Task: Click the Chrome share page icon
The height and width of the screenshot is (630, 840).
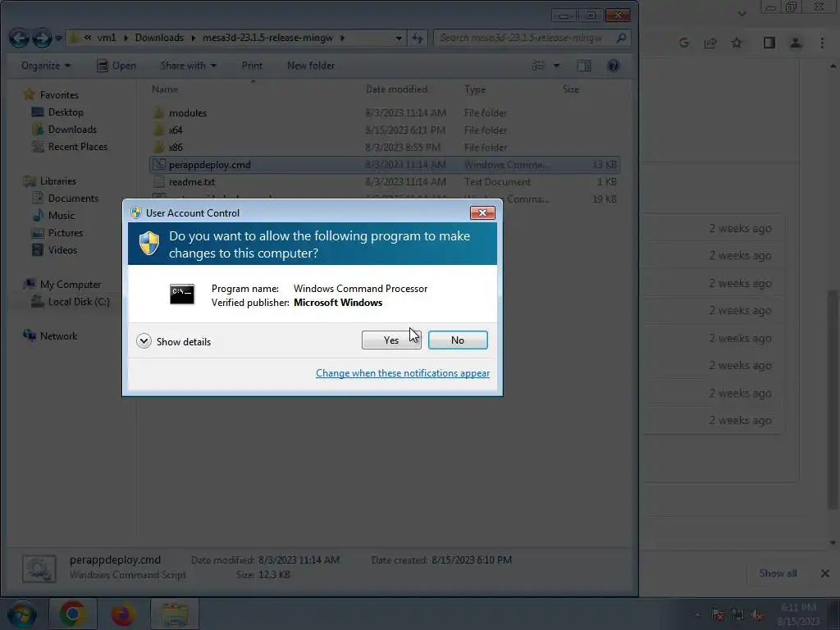Action: point(710,43)
